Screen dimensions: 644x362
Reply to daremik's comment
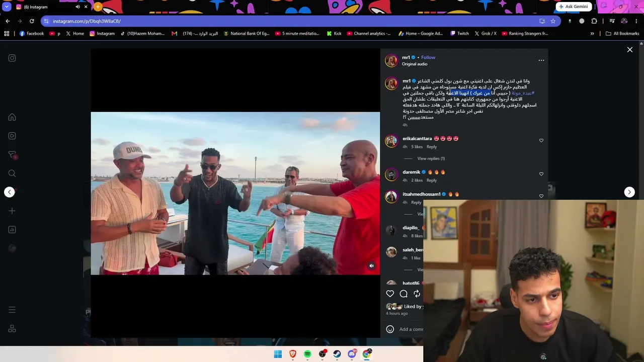432,180
